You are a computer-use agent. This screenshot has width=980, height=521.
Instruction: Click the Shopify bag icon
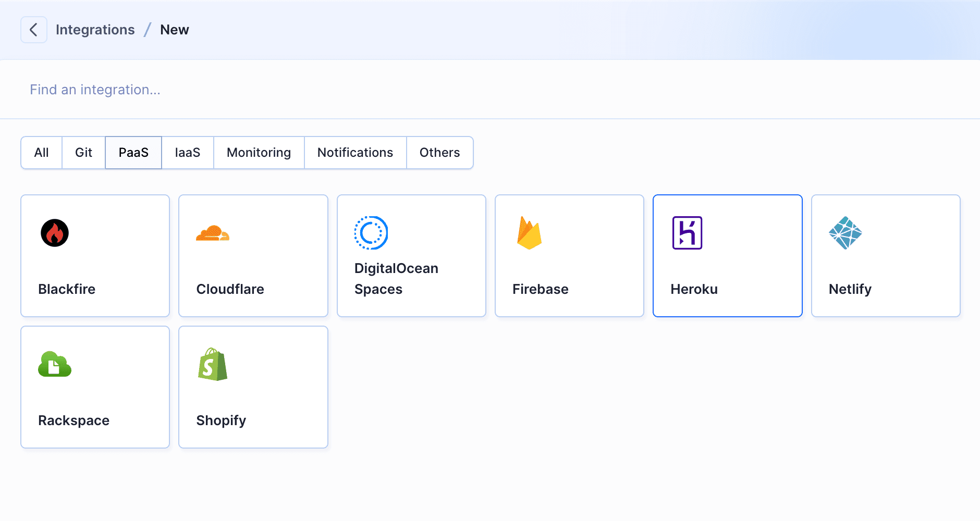213,364
